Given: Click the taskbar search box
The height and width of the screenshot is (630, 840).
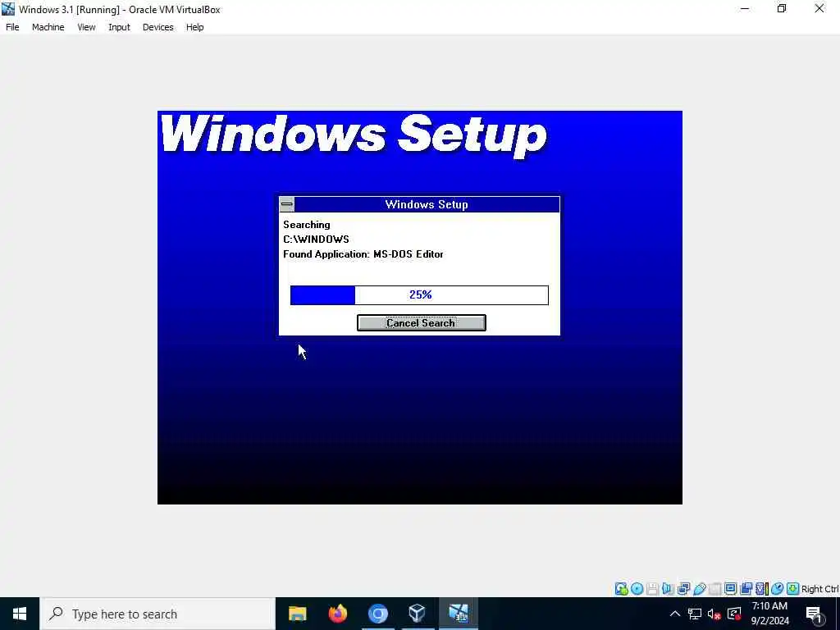Looking at the screenshot, I should (157, 614).
